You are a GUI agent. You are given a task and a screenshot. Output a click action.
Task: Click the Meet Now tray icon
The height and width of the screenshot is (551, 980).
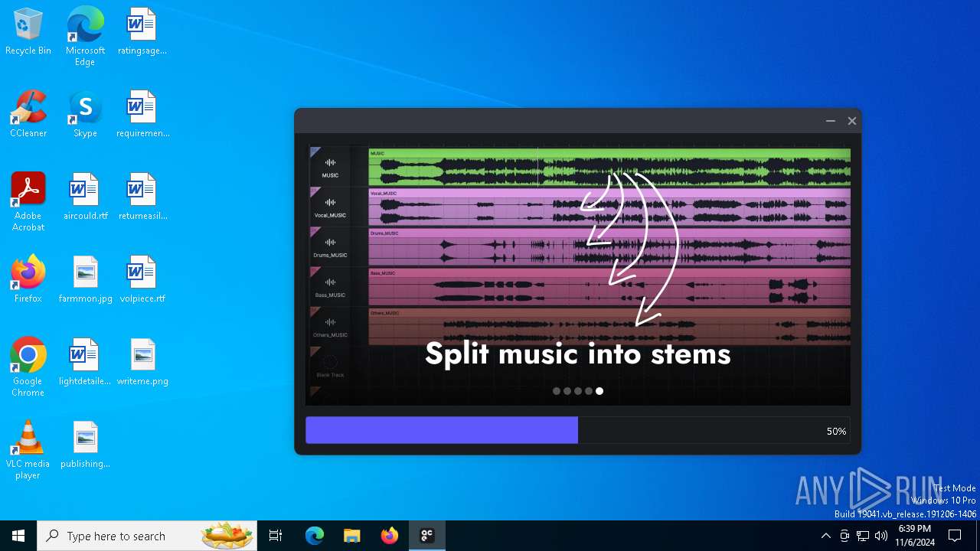(x=844, y=536)
